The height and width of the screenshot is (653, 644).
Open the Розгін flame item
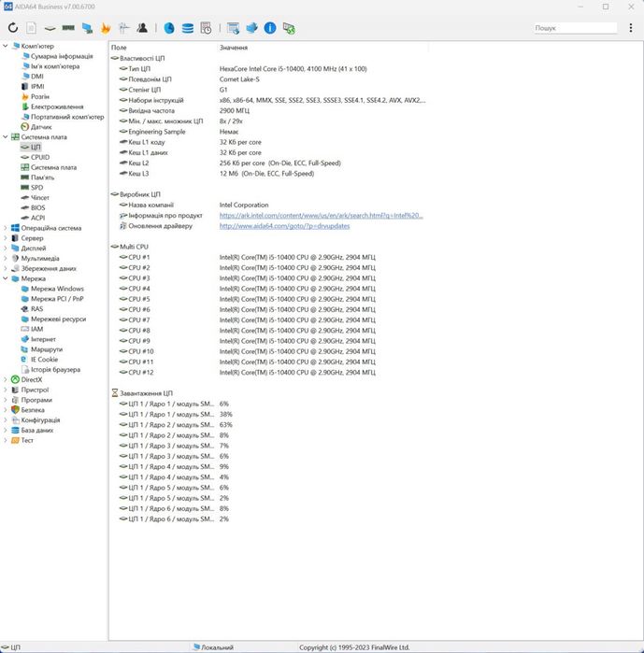coord(40,96)
